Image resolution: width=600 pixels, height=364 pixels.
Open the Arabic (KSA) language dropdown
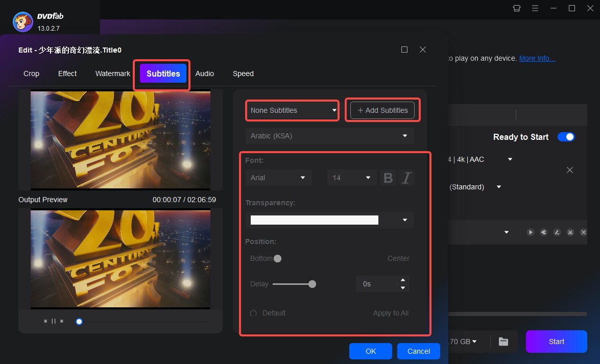coord(330,136)
